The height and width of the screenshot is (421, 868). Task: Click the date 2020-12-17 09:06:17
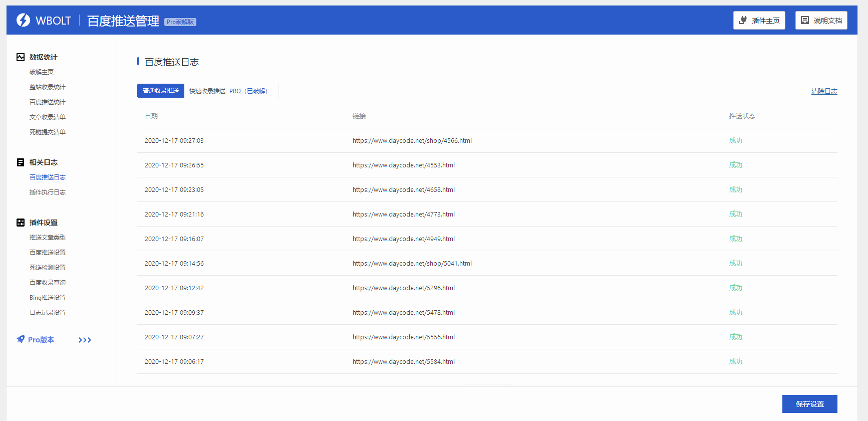click(174, 362)
